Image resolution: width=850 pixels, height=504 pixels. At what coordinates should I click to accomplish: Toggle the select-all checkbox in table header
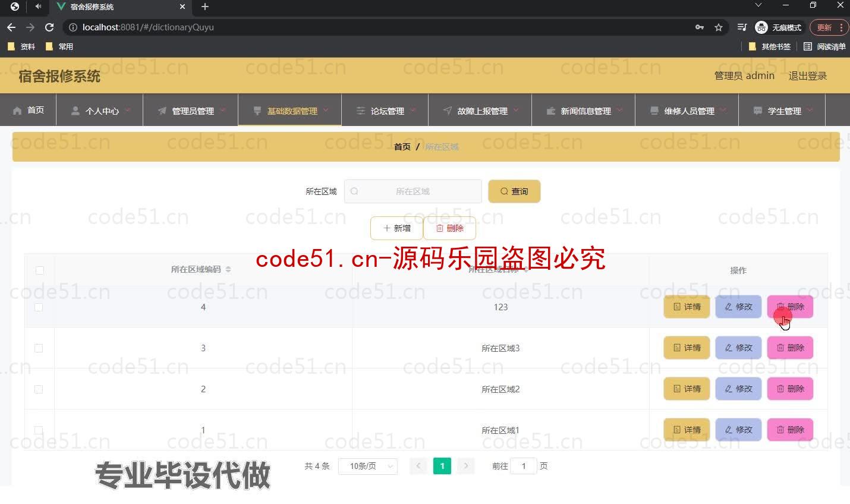tap(40, 270)
